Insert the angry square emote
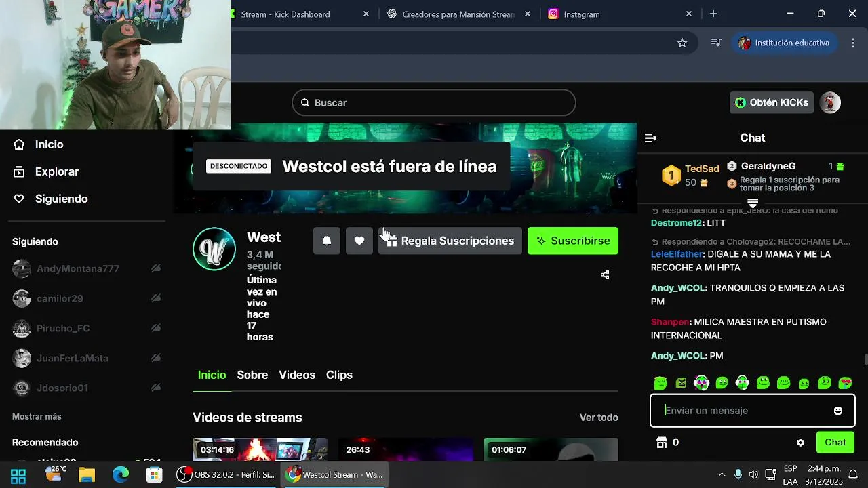868x488 pixels. tap(681, 383)
